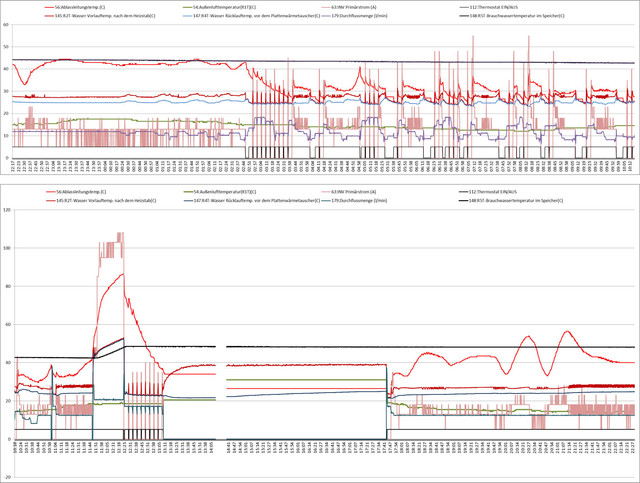
Task: Select '145:R2T-Wasser Vorlauftemp.' legend label in bottom chart
Action: click(106, 200)
